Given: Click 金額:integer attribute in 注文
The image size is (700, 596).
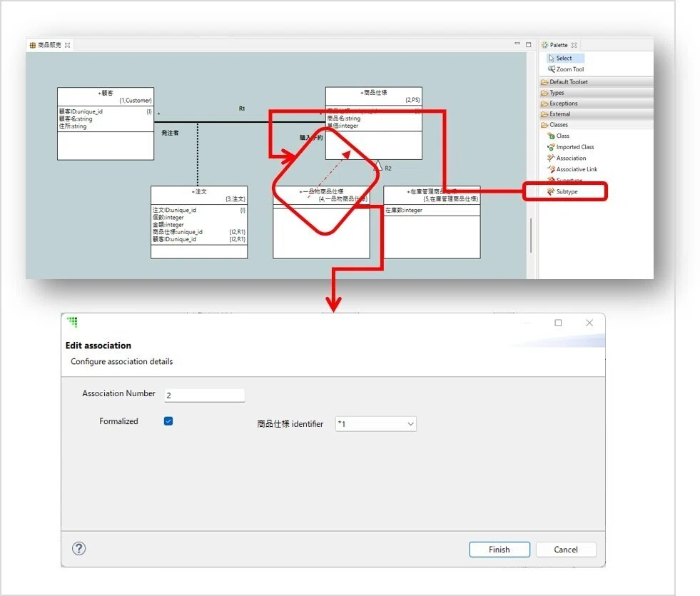Looking at the screenshot, I should pos(168,225).
